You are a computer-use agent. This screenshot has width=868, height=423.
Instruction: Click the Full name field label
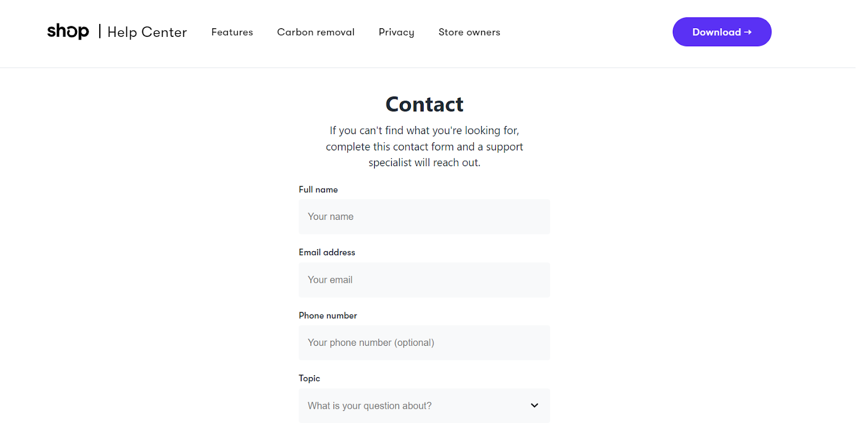click(x=318, y=190)
